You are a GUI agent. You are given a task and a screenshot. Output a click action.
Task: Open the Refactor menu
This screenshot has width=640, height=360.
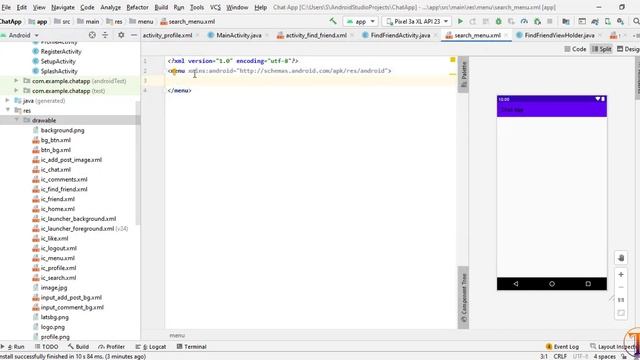coord(137,7)
